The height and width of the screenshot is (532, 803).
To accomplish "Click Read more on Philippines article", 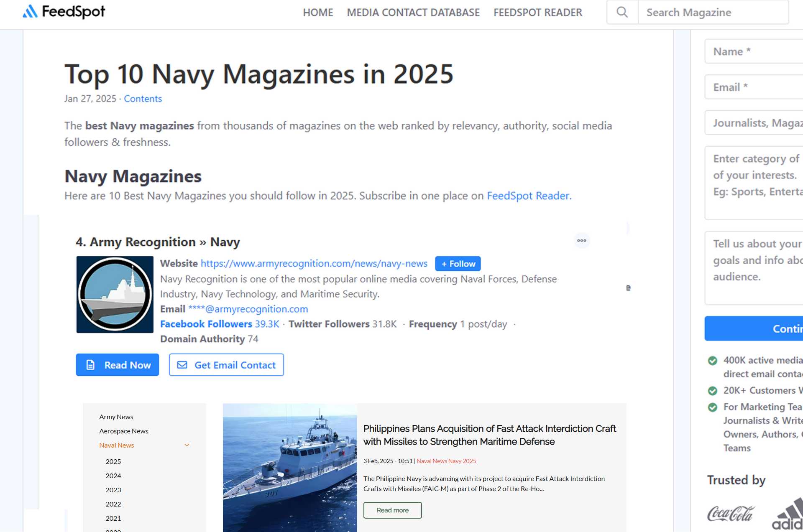I will click(x=392, y=510).
